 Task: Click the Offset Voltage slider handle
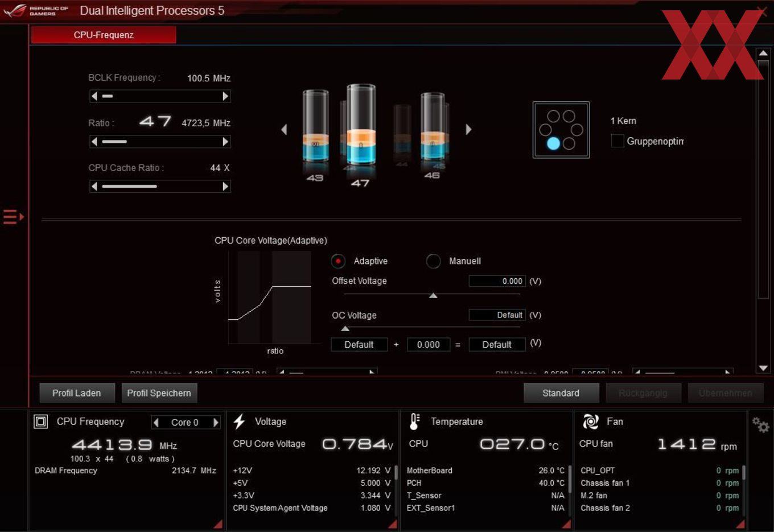(x=433, y=295)
